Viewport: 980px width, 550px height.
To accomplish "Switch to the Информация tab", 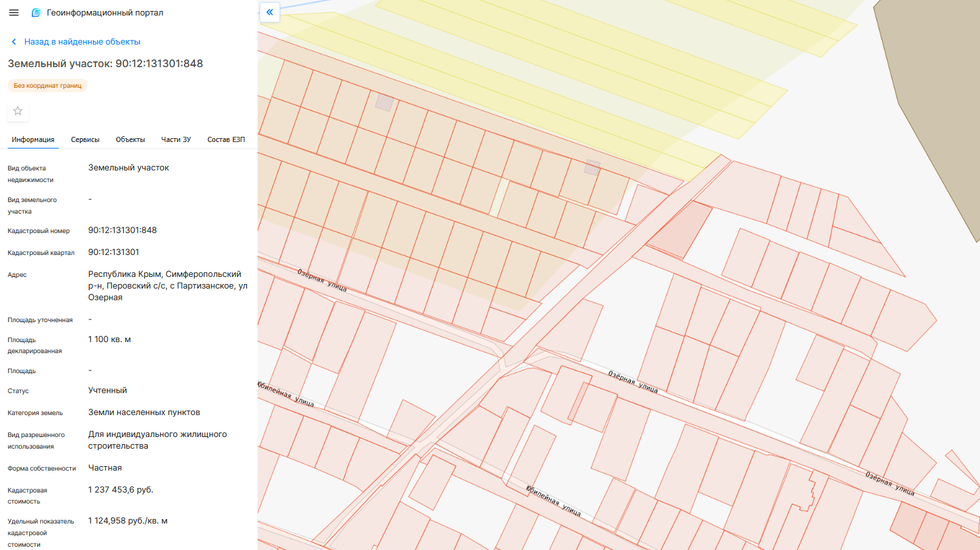I will tap(33, 139).
